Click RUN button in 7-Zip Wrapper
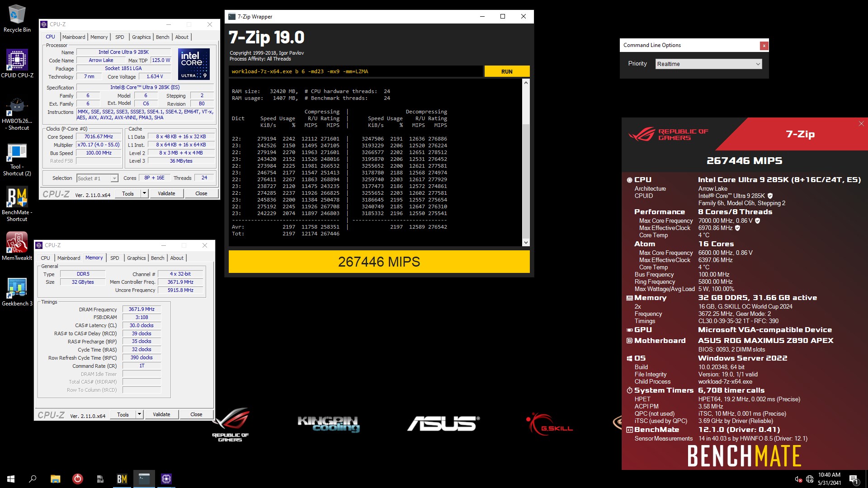 point(507,71)
